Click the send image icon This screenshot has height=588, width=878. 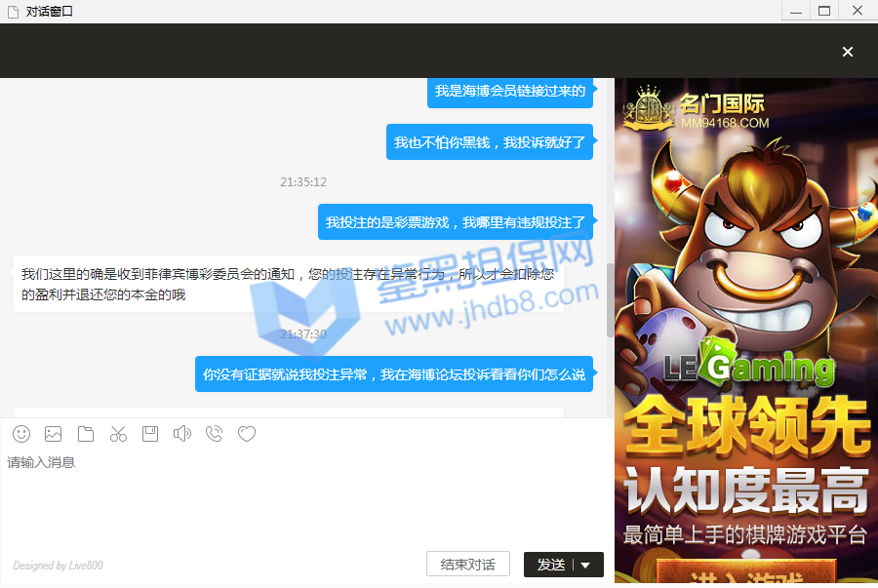click(x=54, y=434)
